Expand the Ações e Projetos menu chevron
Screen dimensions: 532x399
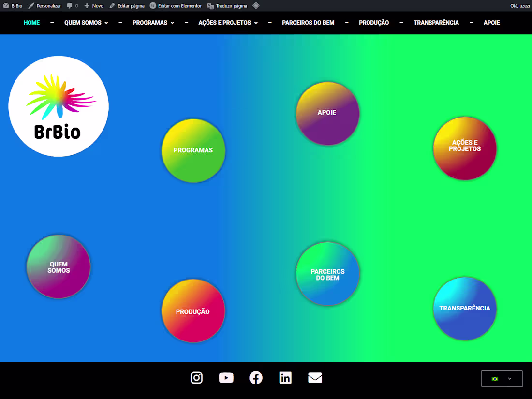pyautogui.click(x=256, y=23)
